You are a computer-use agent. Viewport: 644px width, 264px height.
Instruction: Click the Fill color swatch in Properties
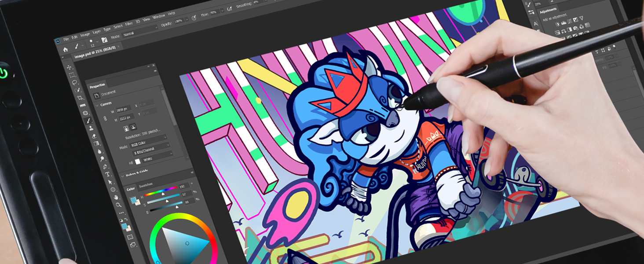pos(138,161)
